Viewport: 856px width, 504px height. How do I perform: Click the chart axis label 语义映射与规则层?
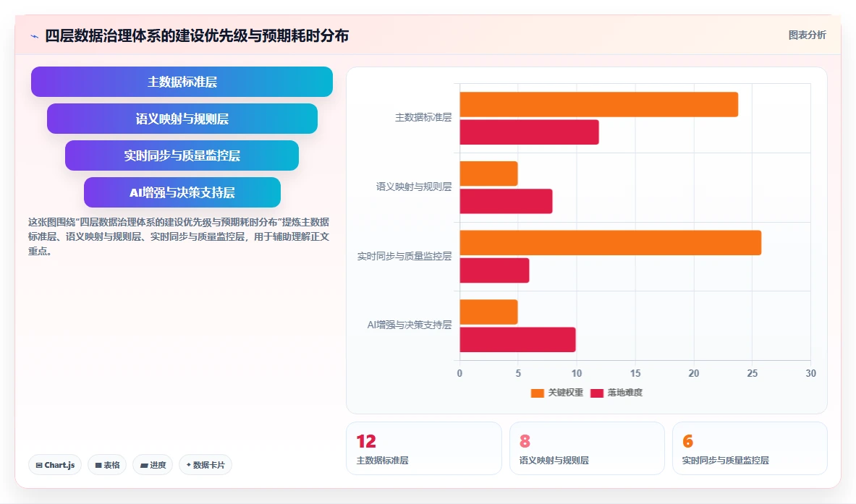coord(414,187)
